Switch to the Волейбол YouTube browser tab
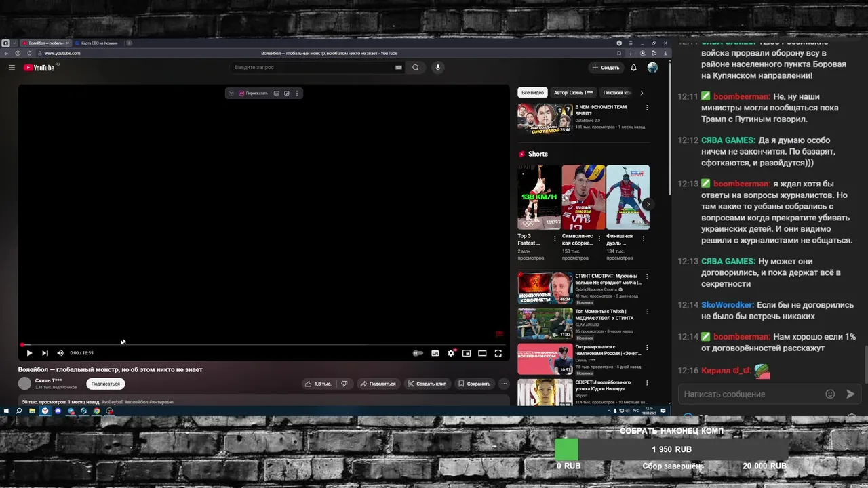Viewport: 868px width, 488px height. click(x=45, y=43)
